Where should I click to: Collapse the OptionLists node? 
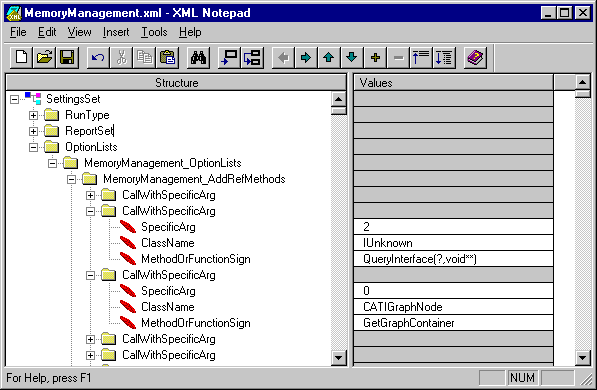34,147
